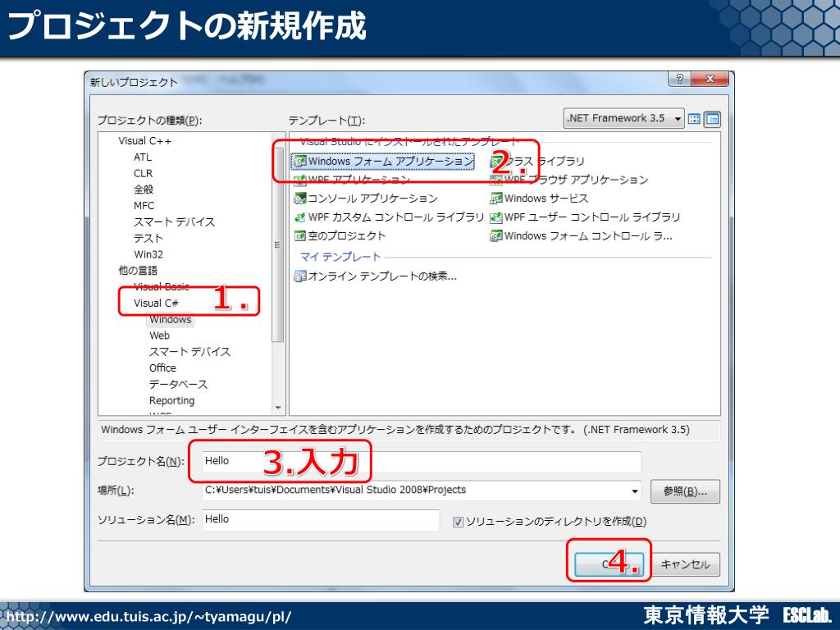Image resolution: width=840 pixels, height=630 pixels.
Task: Click the プロジェクト名 input field
Action: (422, 462)
